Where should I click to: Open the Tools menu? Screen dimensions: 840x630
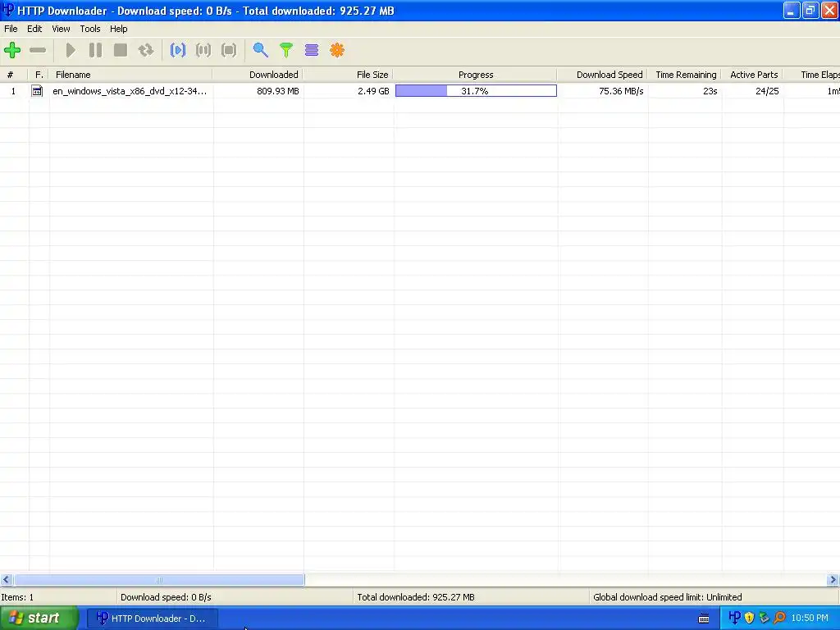point(90,29)
